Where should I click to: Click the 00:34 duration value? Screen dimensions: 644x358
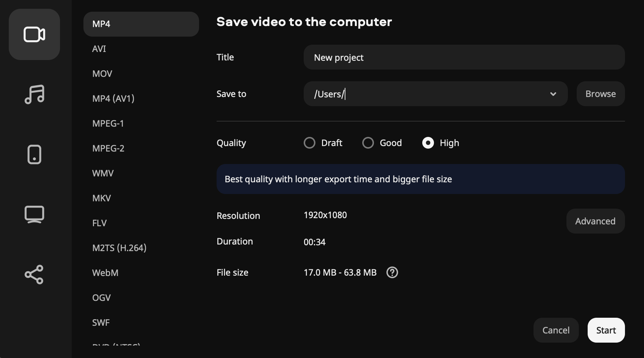(x=315, y=242)
